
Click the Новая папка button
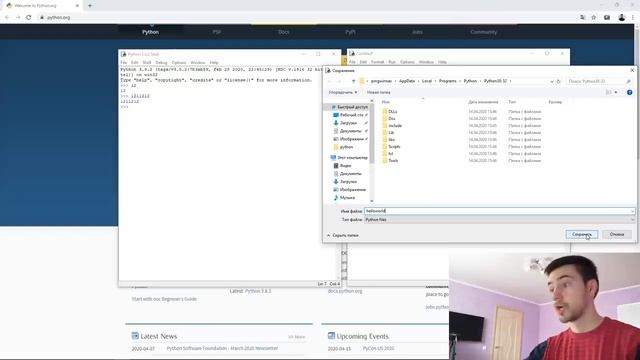(x=378, y=92)
